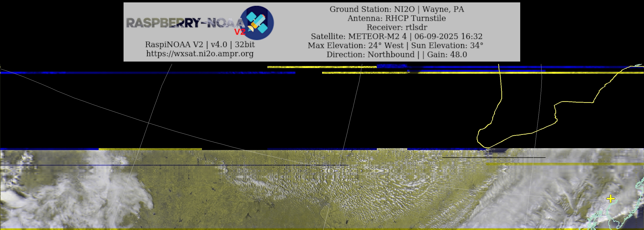The image size is (644, 230).
Task: Click the yellow cross ground station marker
Action: (611, 199)
